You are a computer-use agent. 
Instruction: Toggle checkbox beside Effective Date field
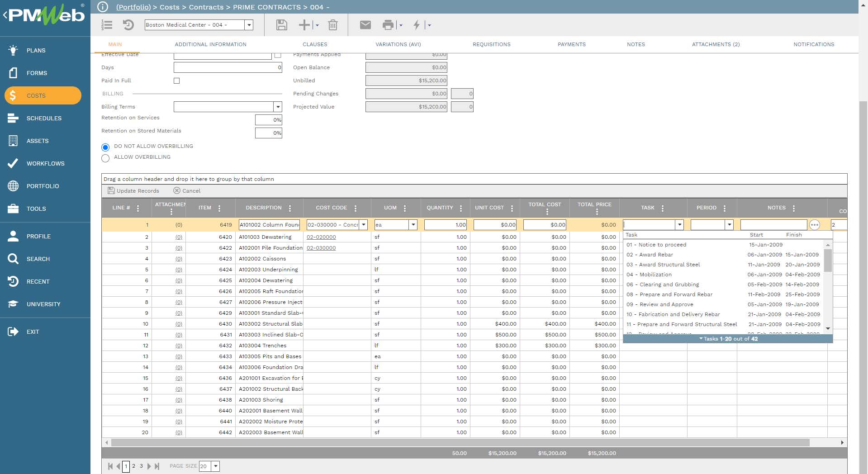[278, 55]
